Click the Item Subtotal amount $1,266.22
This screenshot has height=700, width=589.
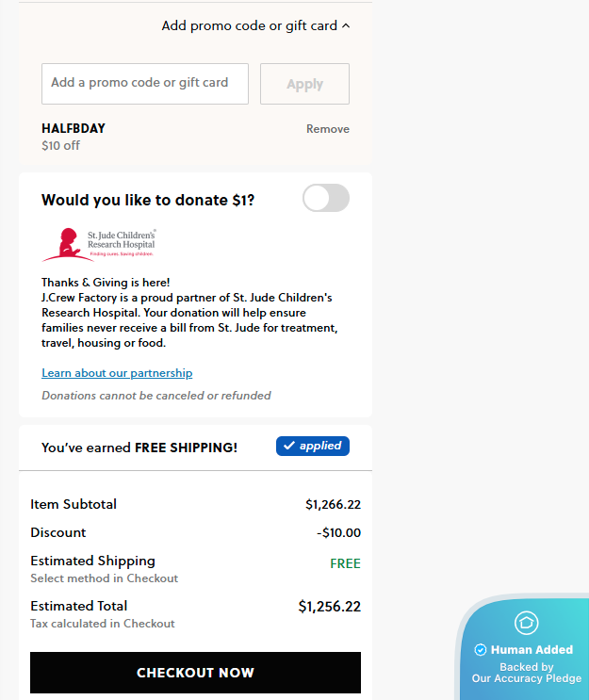[333, 504]
